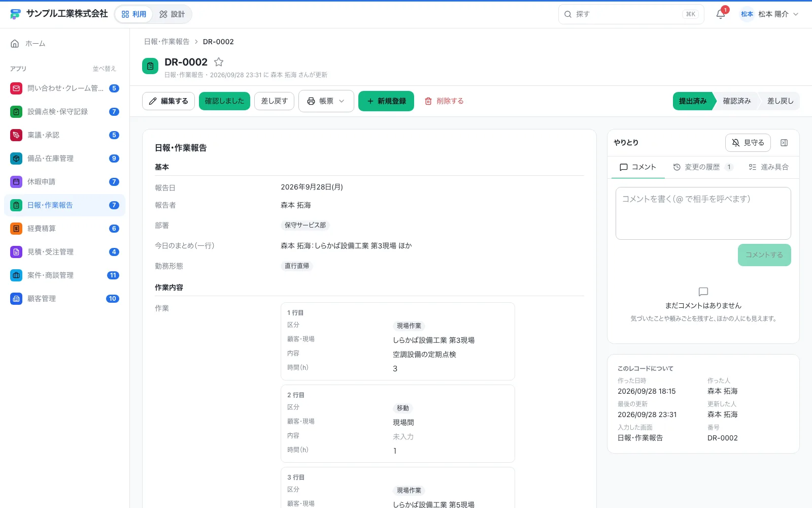Click the 探す search field

(x=631, y=14)
